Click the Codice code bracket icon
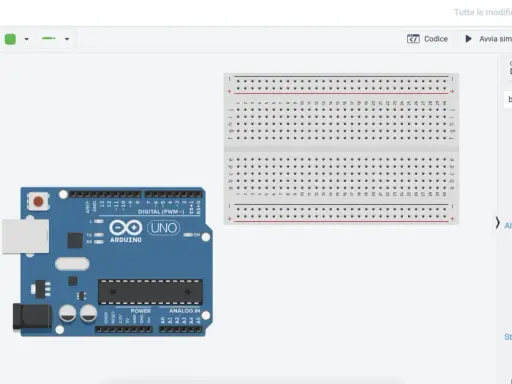Image resolution: width=512 pixels, height=384 pixels. coord(413,39)
